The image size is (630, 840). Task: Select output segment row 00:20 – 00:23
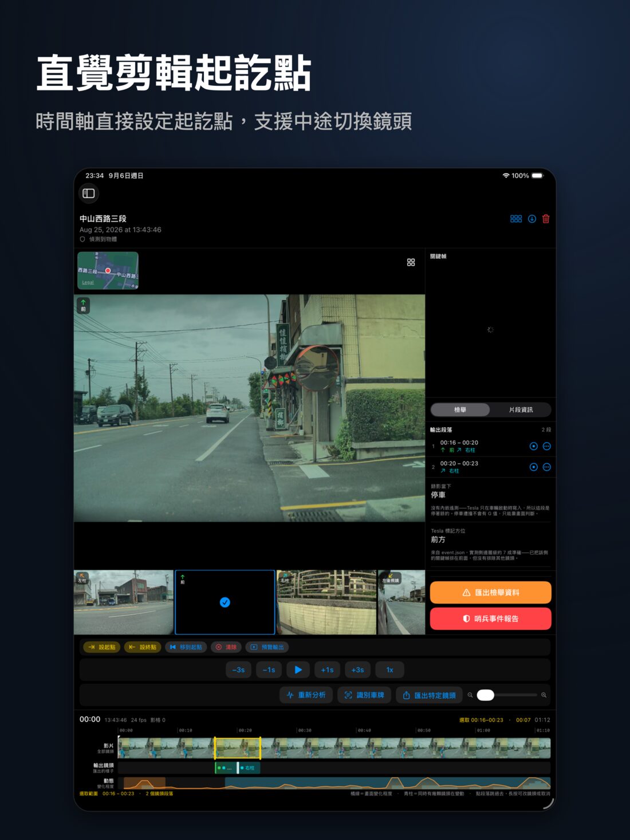tap(491, 467)
